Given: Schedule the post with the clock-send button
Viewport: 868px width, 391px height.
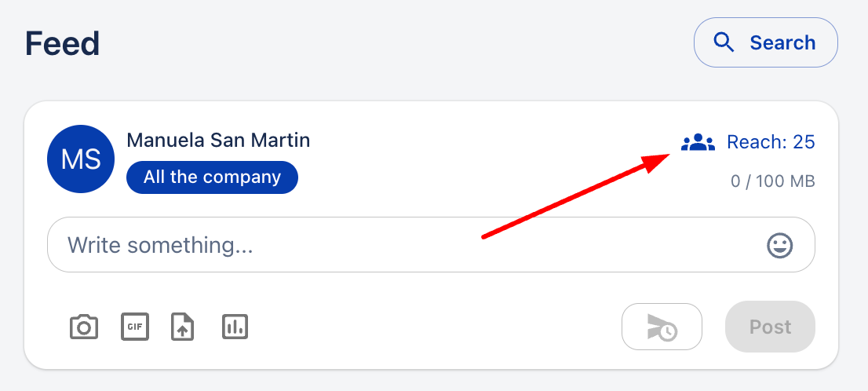Looking at the screenshot, I should click(x=662, y=327).
